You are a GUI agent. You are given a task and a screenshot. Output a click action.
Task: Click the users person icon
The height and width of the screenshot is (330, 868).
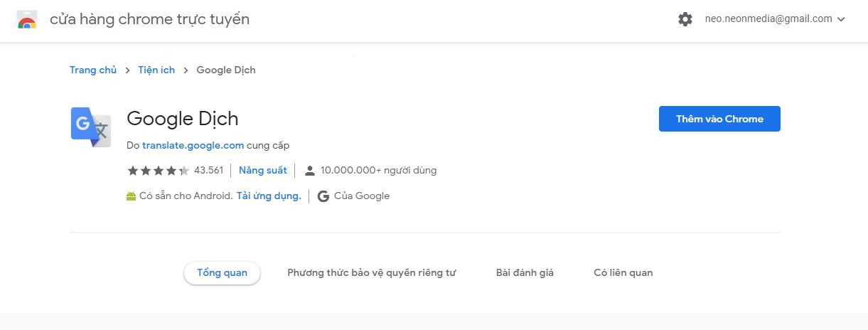tap(309, 171)
